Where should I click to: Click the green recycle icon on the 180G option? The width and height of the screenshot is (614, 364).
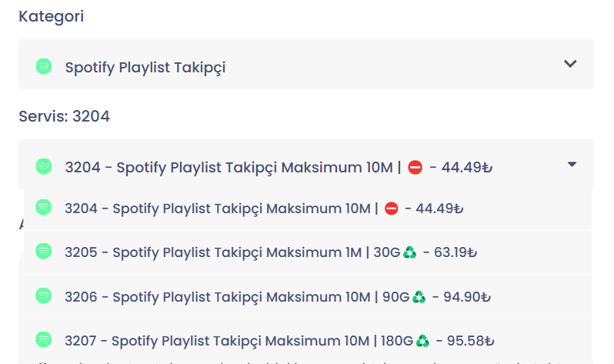pyautogui.click(x=422, y=341)
